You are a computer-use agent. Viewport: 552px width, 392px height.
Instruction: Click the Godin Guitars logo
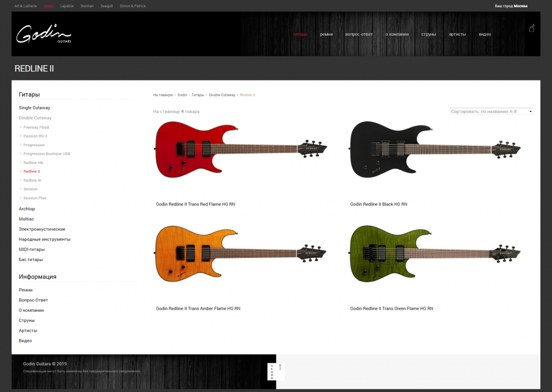pyautogui.click(x=44, y=34)
